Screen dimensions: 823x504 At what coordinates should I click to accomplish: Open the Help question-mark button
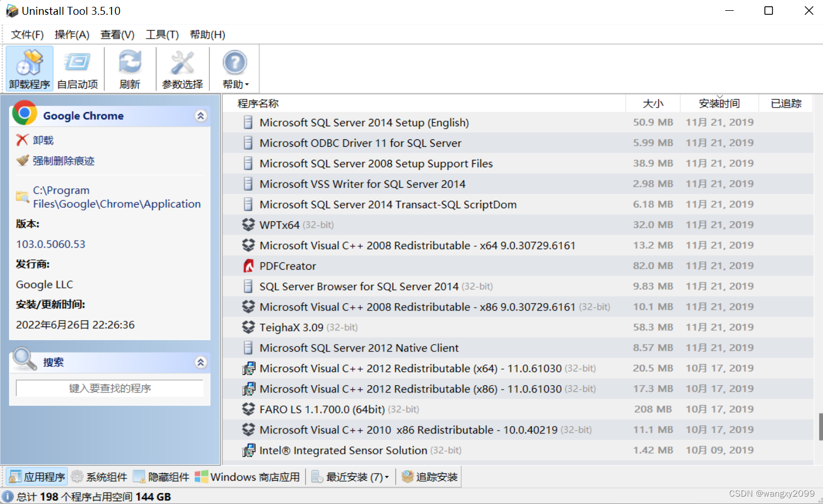(x=235, y=68)
